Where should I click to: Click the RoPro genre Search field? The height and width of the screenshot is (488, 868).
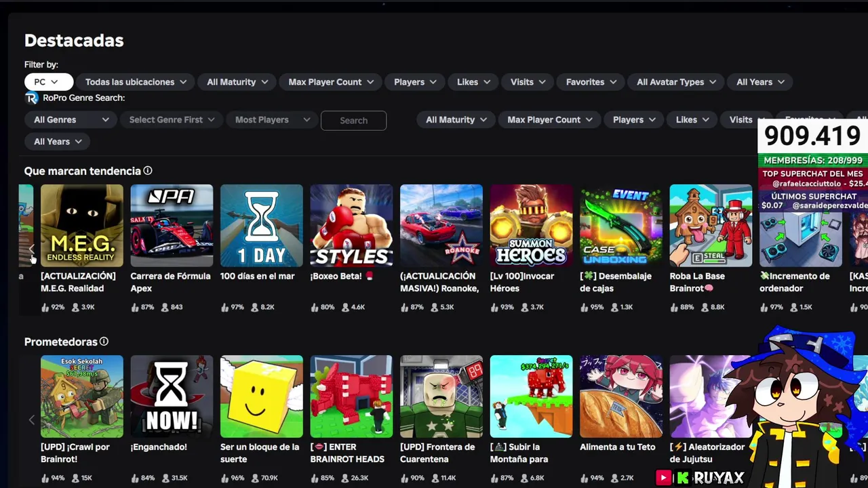[x=353, y=121]
